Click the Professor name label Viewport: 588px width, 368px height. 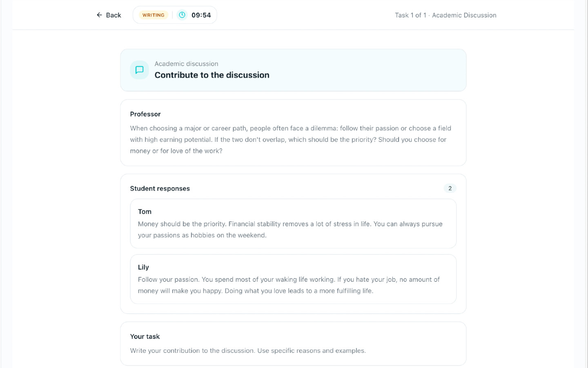tap(145, 114)
